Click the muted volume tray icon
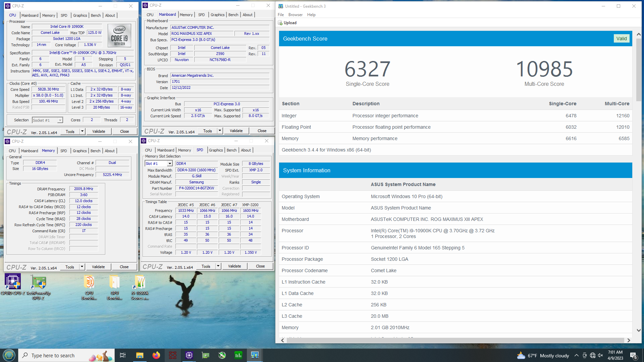 tap(600, 355)
